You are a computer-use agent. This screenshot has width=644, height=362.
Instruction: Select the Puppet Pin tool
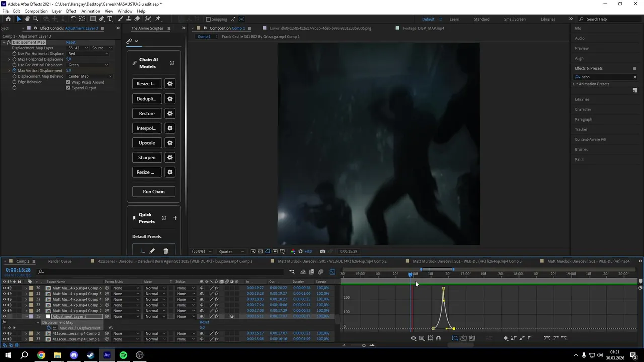tap(158, 19)
